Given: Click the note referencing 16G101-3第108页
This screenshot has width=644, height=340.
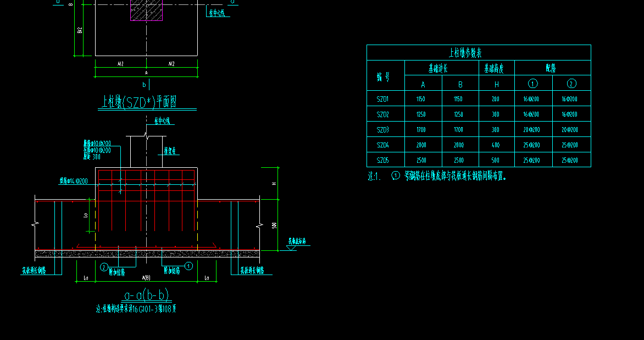Looking at the screenshot, I should click(x=136, y=309).
